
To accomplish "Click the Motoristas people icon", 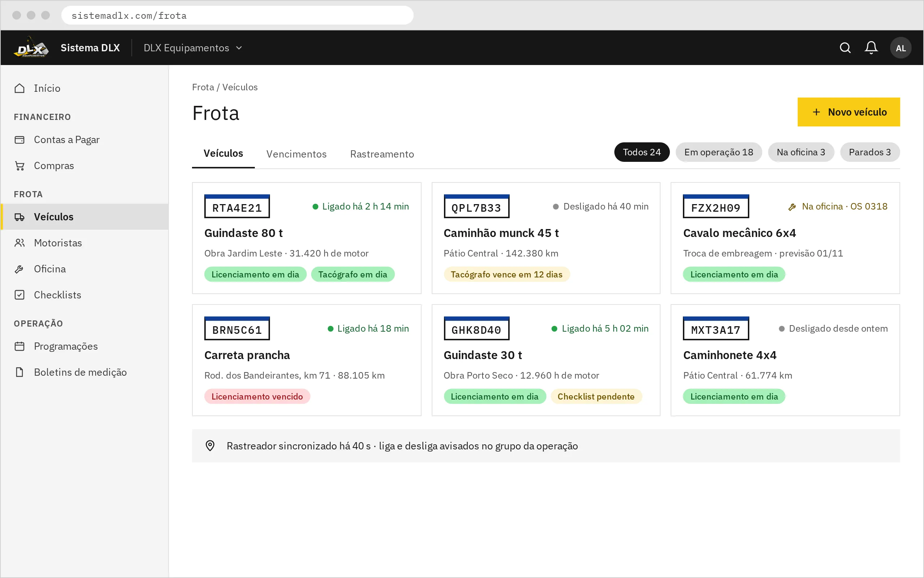I will pyautogui.click(x=19, y=243).
